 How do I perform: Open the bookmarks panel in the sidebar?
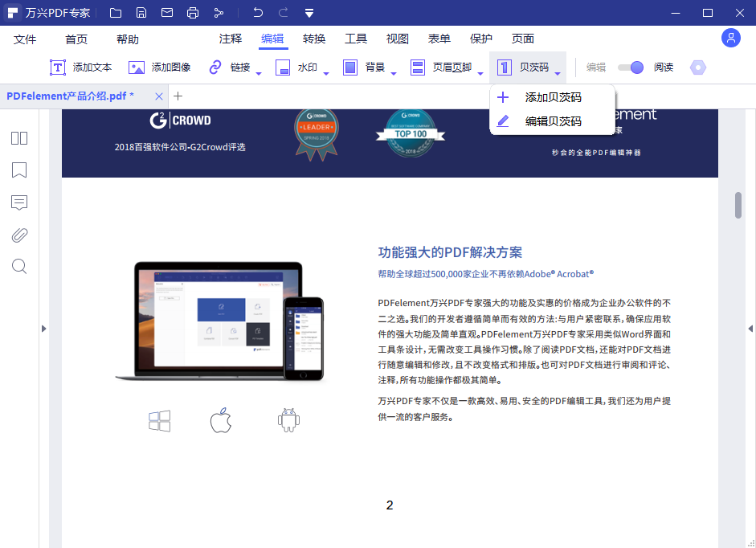[x=18, y=170]
